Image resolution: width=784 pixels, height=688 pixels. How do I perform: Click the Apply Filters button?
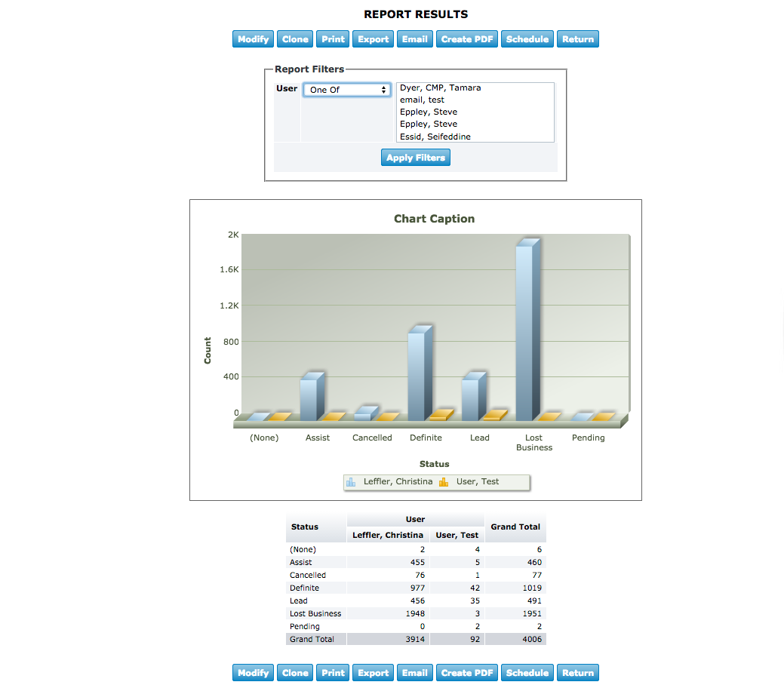[416, 158]
